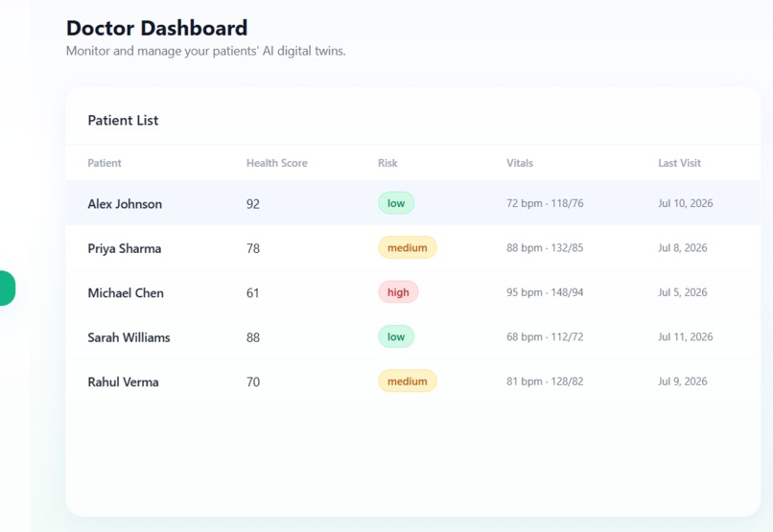Select patient Sarah Williams
Image resolution: width=773 pixels, height=532 pixels.
[x=129, y=337]
